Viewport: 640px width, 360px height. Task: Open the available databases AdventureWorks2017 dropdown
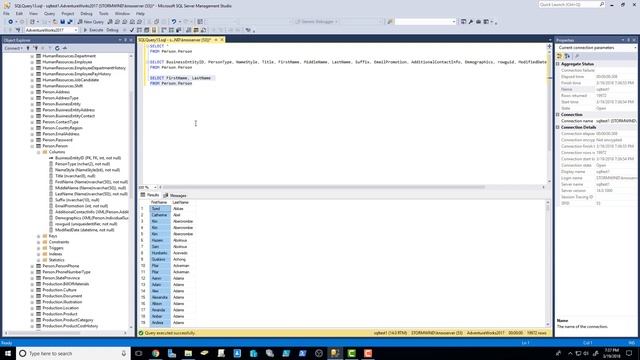pyautogui.click(x=76, y=30)
